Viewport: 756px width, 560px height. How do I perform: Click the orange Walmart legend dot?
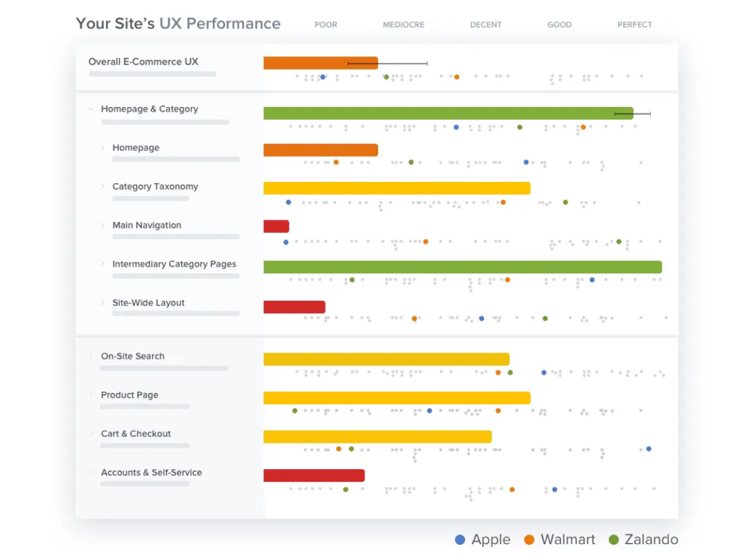pos(529,540)
